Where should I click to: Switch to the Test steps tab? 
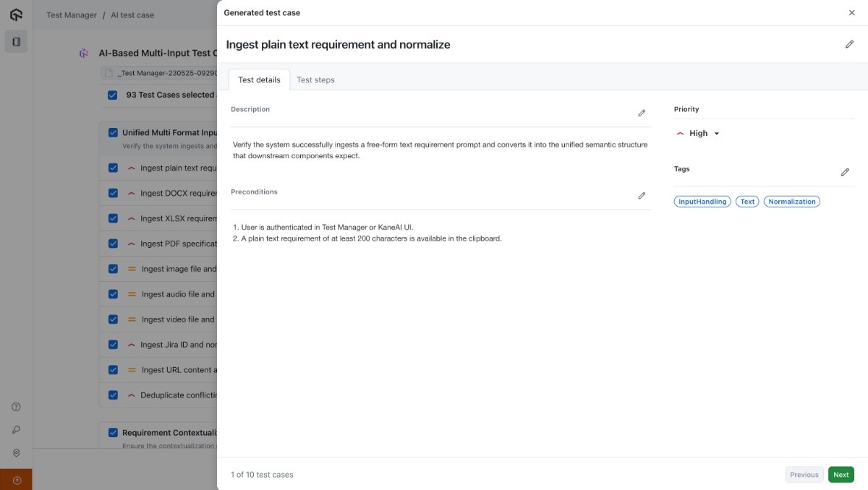[315, 79]
